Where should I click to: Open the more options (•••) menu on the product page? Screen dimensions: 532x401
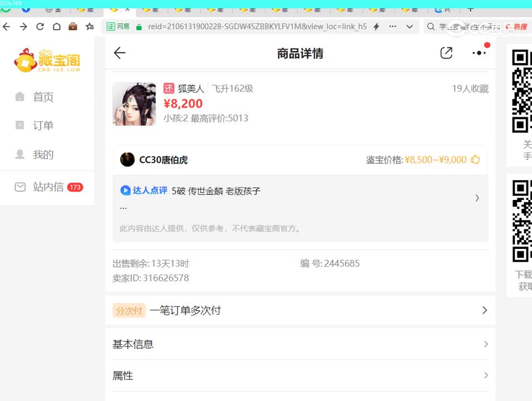pos(479,52)
